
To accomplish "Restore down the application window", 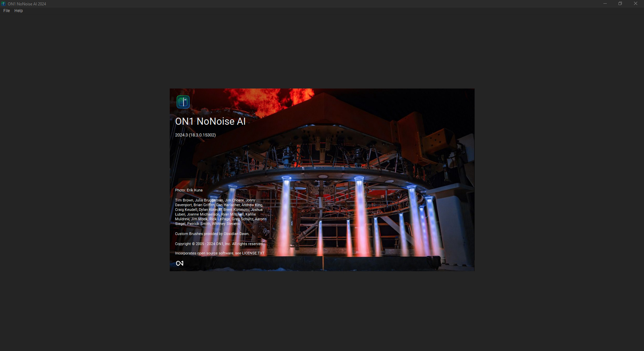I will click(x=620, y=4).
